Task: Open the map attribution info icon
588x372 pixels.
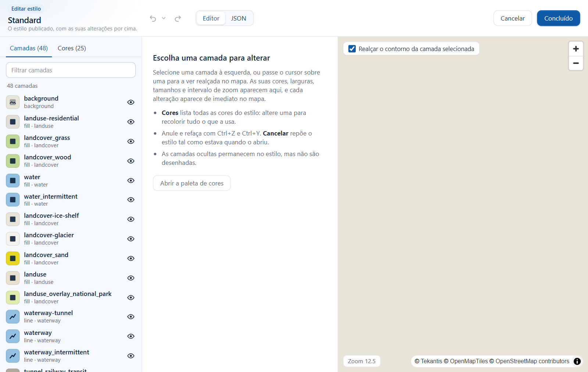Action: 577,361
